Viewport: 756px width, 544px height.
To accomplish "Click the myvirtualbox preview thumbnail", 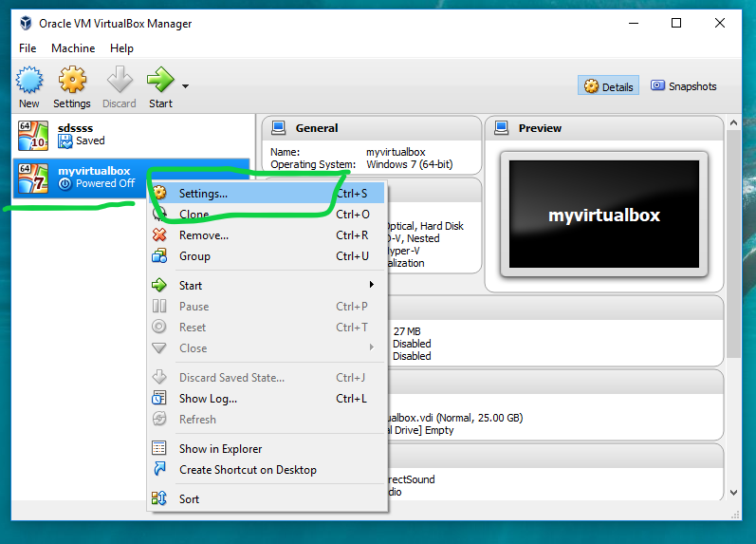I will click(603, 216).
